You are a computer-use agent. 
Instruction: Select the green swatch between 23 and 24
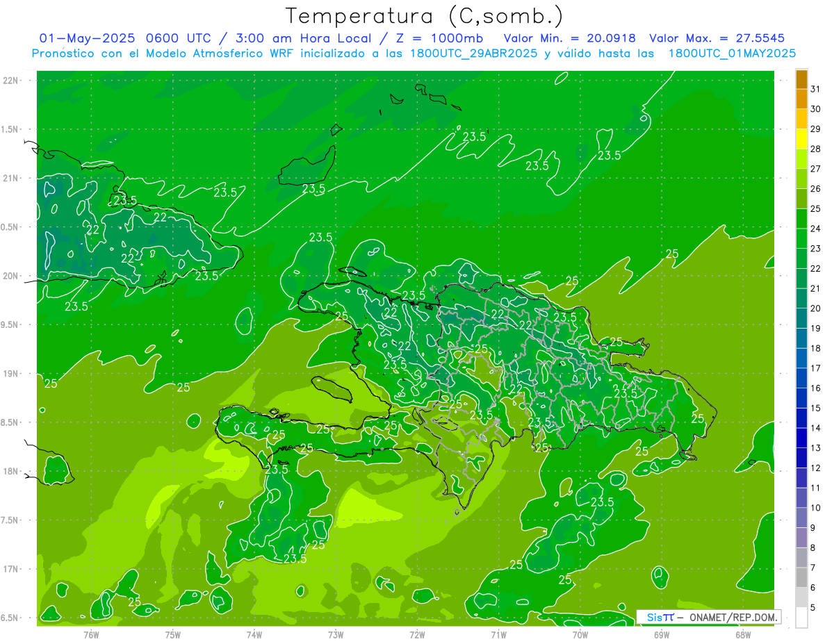pos(801,238)
